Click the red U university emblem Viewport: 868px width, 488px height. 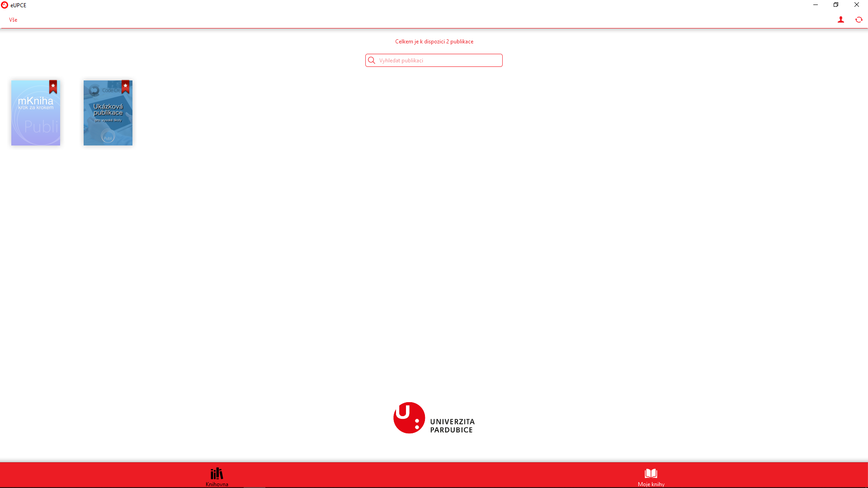(x=409, y=418)
